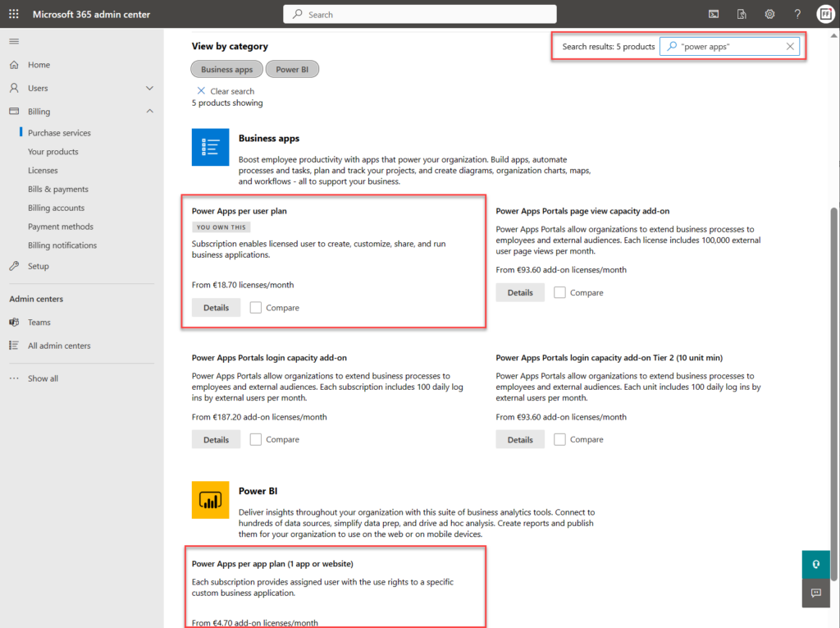Open the document icon next to the gear
The height and width of the screenshot is (628, 840).
click(742, 15)
